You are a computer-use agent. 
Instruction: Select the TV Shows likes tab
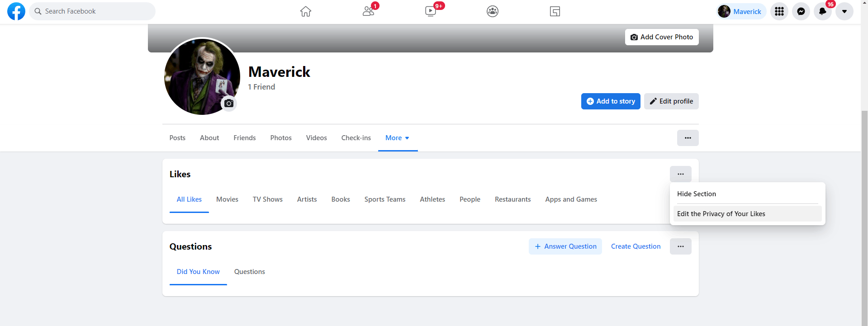(x=267, y=199)
